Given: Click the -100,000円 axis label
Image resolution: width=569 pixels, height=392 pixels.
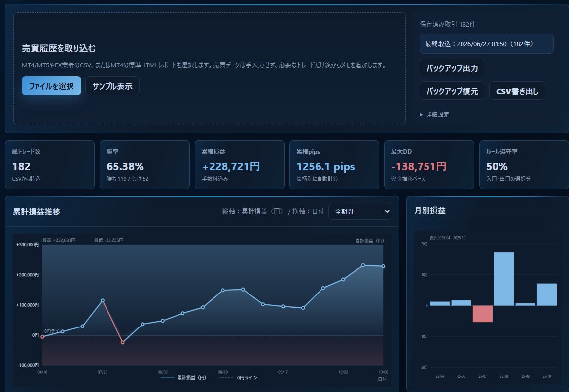Looking at the screenshot, I should tap(28, 365).
